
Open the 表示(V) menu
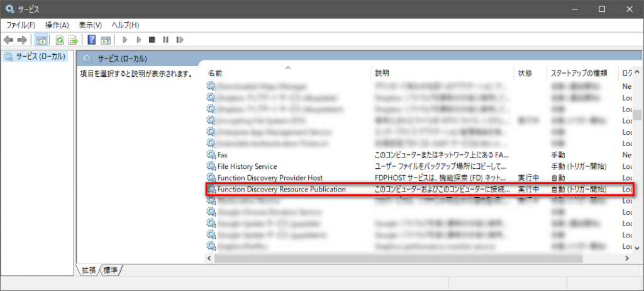click(90, 25)
